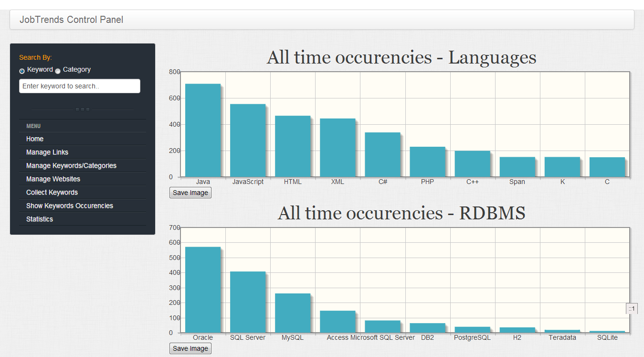Click the MySQL bar in RDBMS chart
Image resolution: width=644 pixels, height=357 pixels.
[293, 313]
